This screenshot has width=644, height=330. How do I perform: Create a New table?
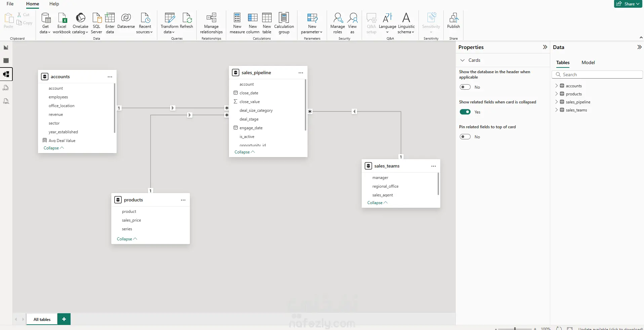click(267, 23)
